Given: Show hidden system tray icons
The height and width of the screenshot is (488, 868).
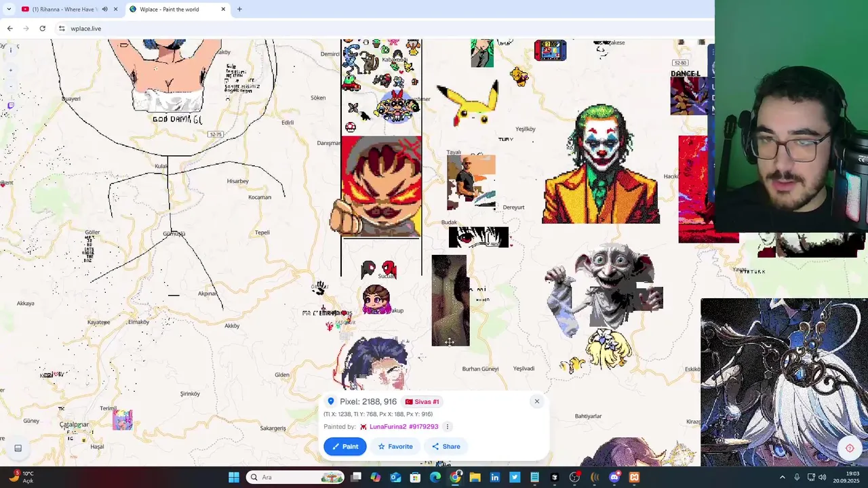Looking at the screenshot, I should (x=782, y=477).
